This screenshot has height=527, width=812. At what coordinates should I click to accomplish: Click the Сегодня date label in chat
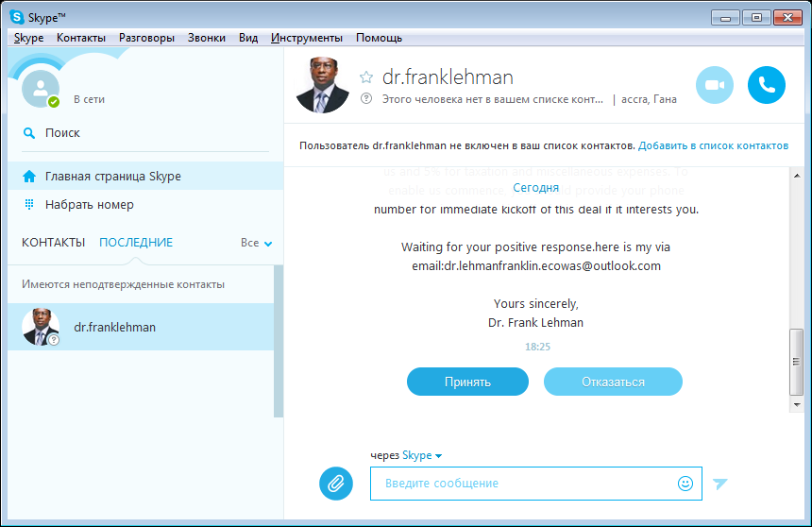click(x=536, y=188)
